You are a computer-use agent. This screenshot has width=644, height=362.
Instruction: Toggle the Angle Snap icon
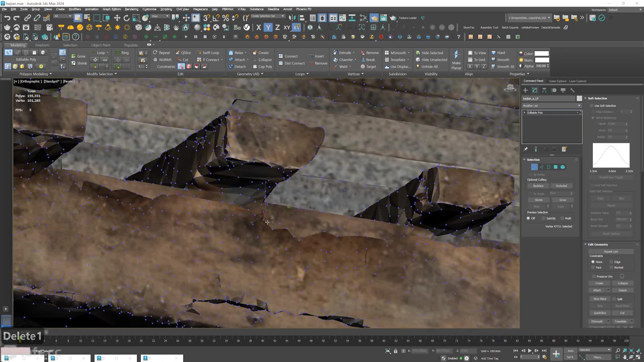click(216, 18)
